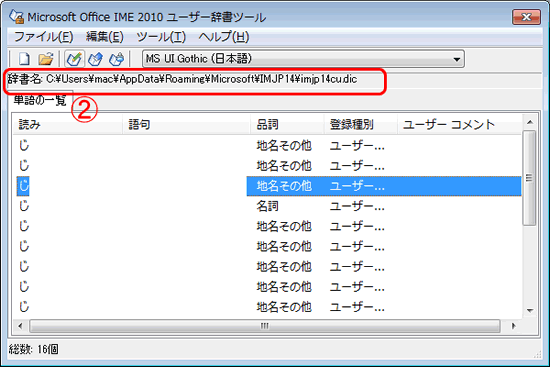
Task: Click the horizontal scrollbar thumb
Action: pyautogui.click(x=265, y=326)
